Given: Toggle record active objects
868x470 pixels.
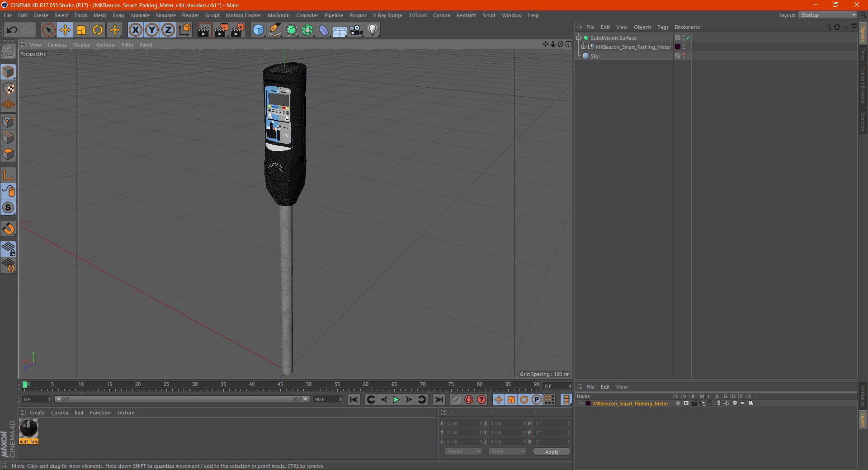Looking at the screenshot, I should point(456,399).
